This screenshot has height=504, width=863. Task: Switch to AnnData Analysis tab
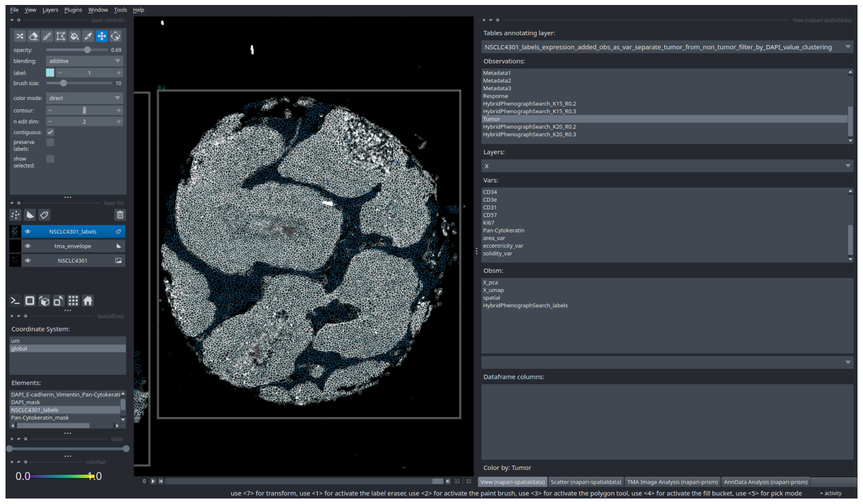pyautogui.click(x=766, y=482)
